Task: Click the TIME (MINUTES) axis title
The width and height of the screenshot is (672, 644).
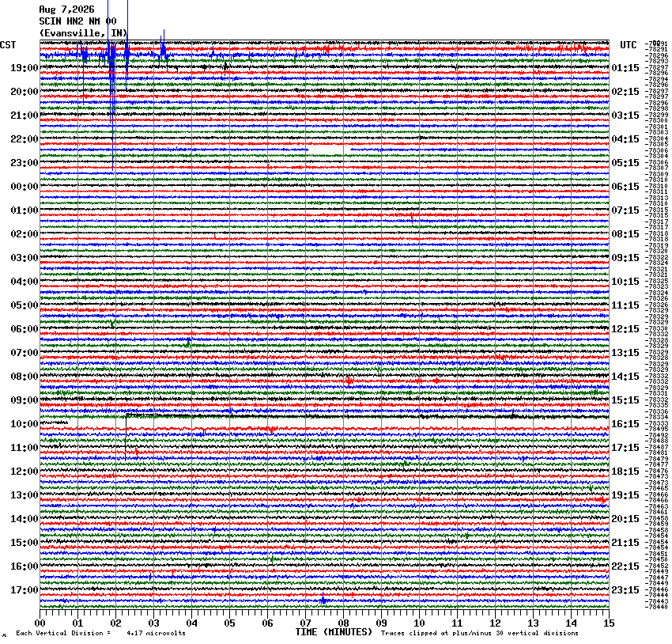Action: click(334, 632)
